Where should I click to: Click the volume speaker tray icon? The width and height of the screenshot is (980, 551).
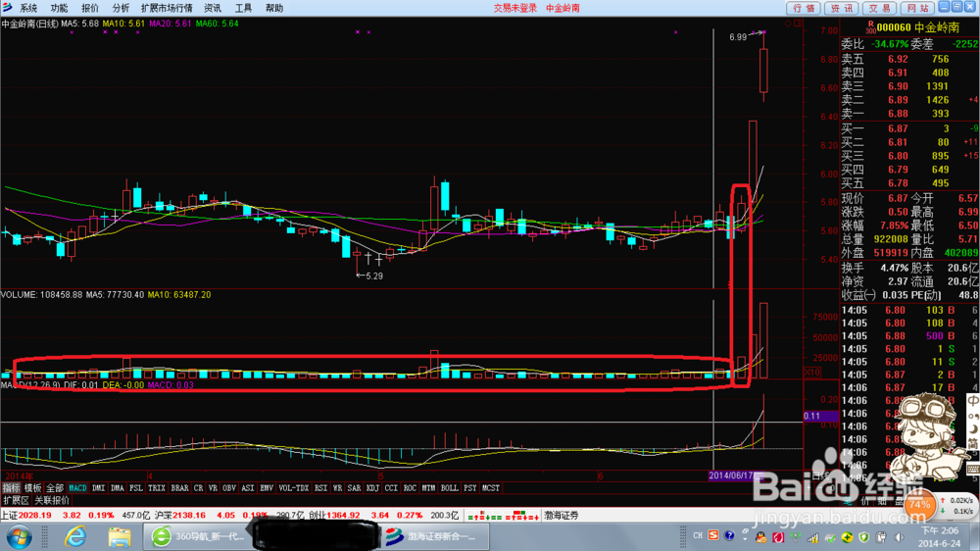tap(900, 537)
